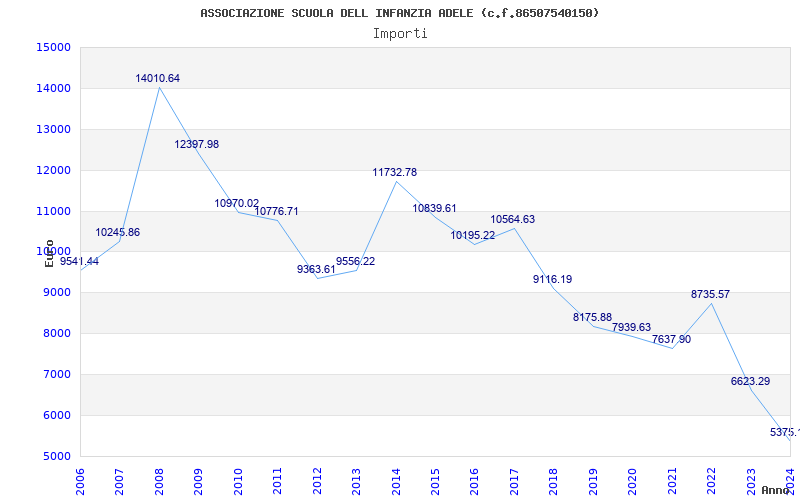This screenshot has height=500, width=800.
Task: Select the 9116.19 data label
Action: pyautogui.click(x=553, y=280)
